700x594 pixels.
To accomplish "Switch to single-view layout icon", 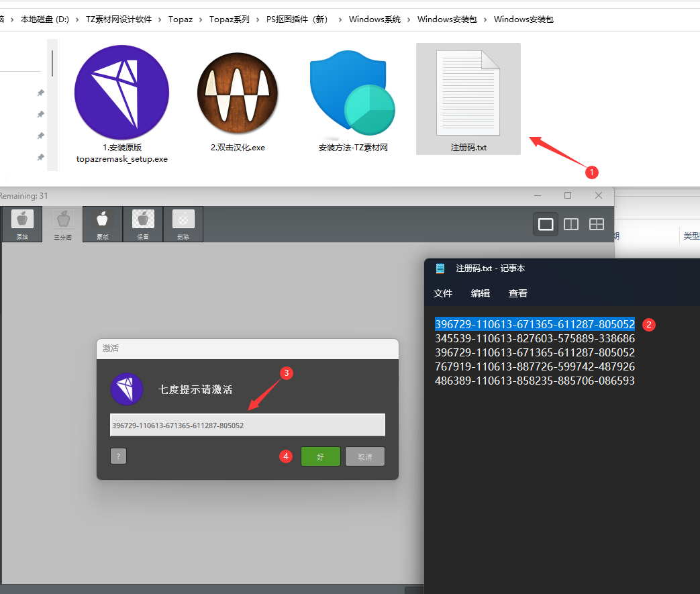I will coord(546,224).
